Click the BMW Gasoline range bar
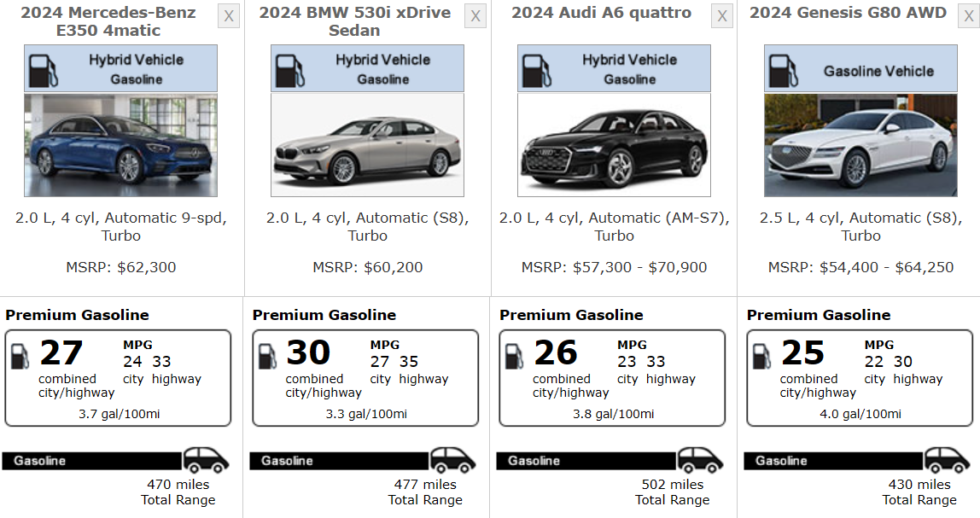Viewport: 980px width, 518px height. (338, 461)
